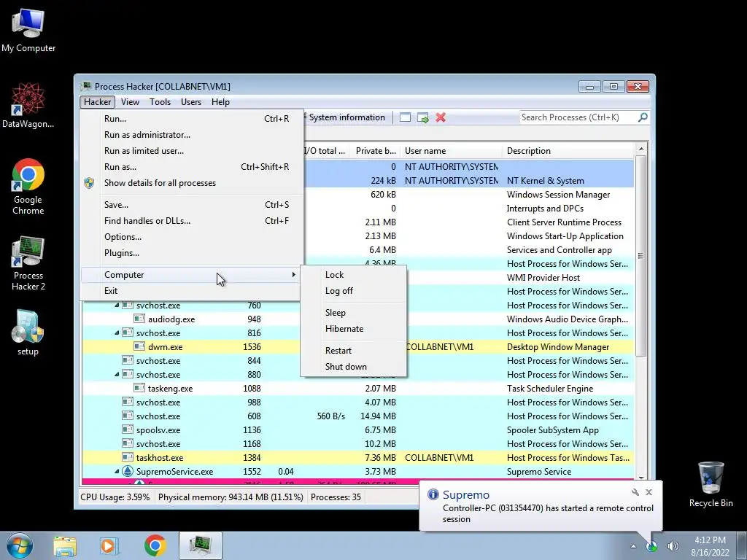
Task: Click the Supremo tray icon
Action: click(651, 546)
